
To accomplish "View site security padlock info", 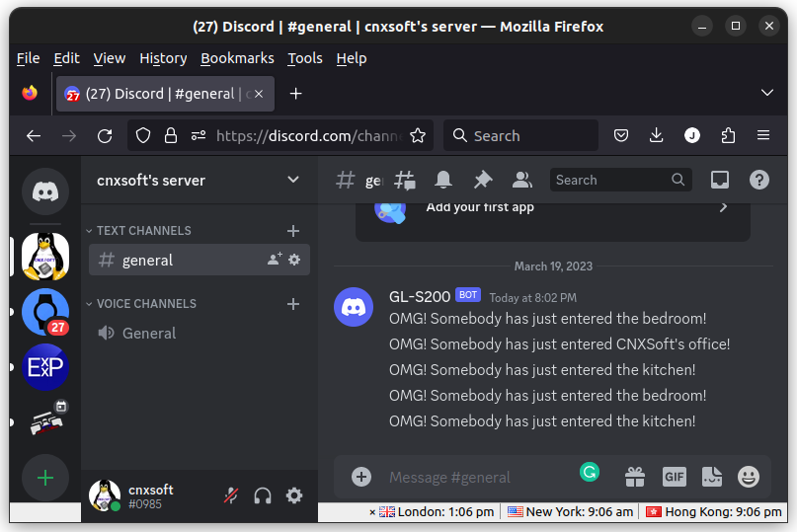I will (x=171, y=135).
